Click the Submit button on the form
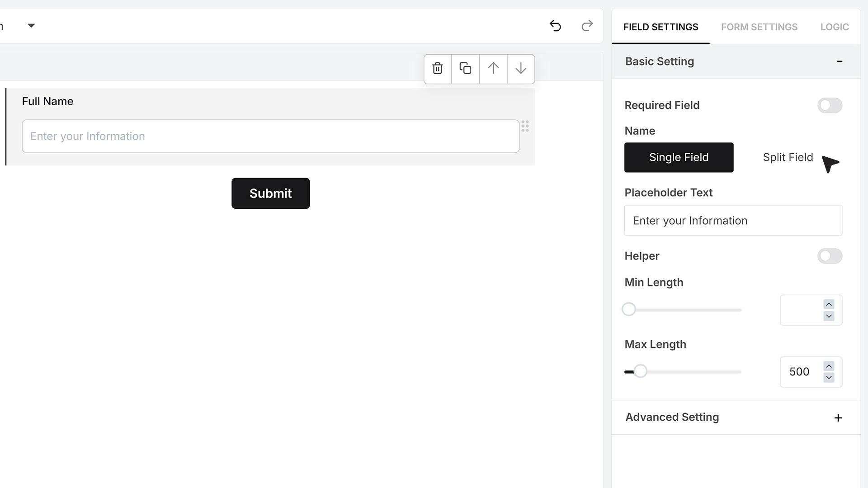This screenshot has width=868, height=488. 270,193
